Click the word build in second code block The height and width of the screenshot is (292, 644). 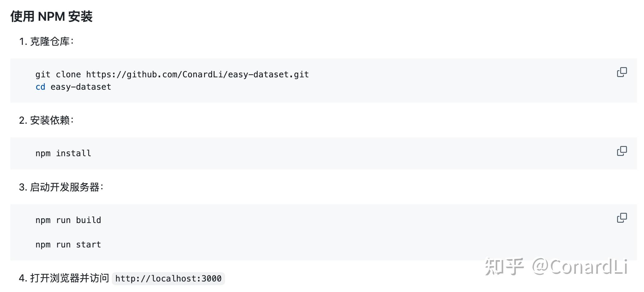(x=89, y=220)
